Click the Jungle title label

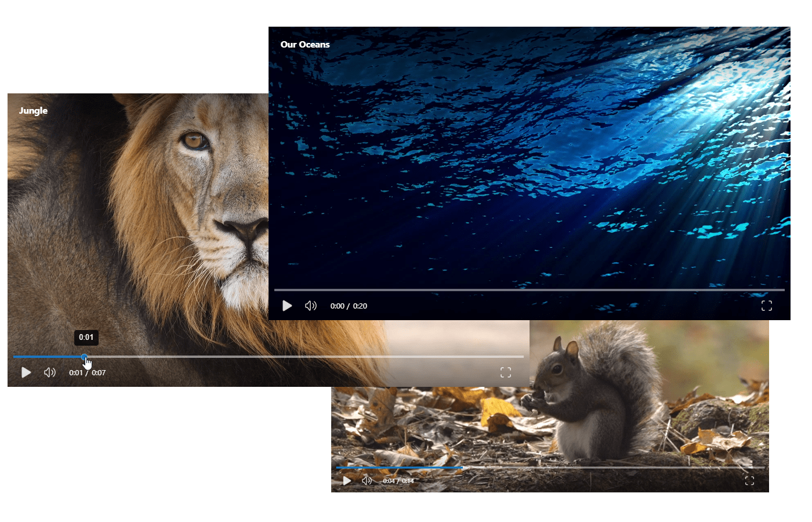click(33, 110)
